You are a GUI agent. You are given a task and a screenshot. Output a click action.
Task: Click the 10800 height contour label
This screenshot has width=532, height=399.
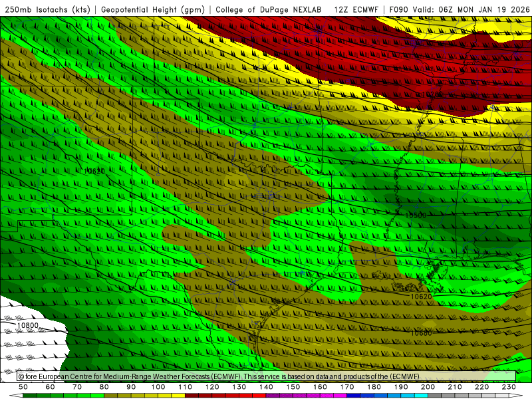point(27,325)
